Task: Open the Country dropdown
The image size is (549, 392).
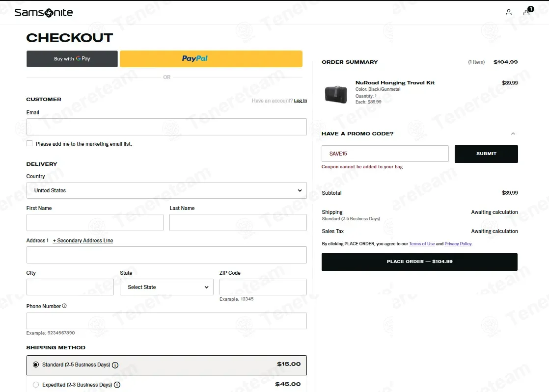Action: [x=166, y=190]
